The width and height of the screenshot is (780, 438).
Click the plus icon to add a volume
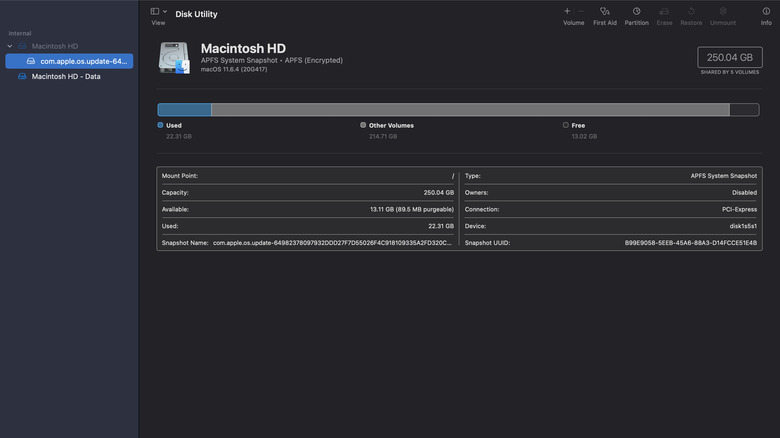click(567, 11)
